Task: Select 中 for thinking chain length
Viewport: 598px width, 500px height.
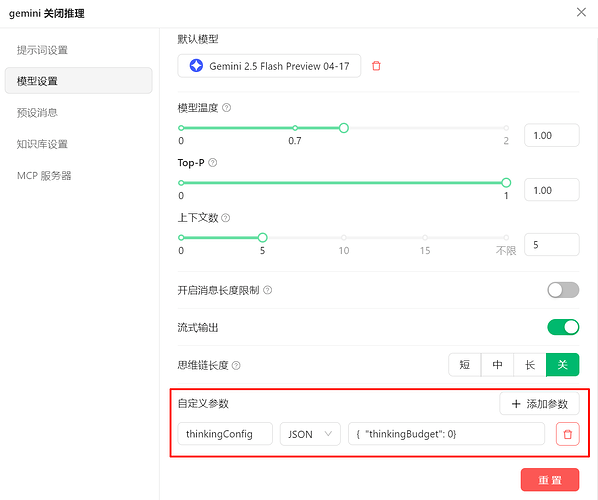Action: 497,365
